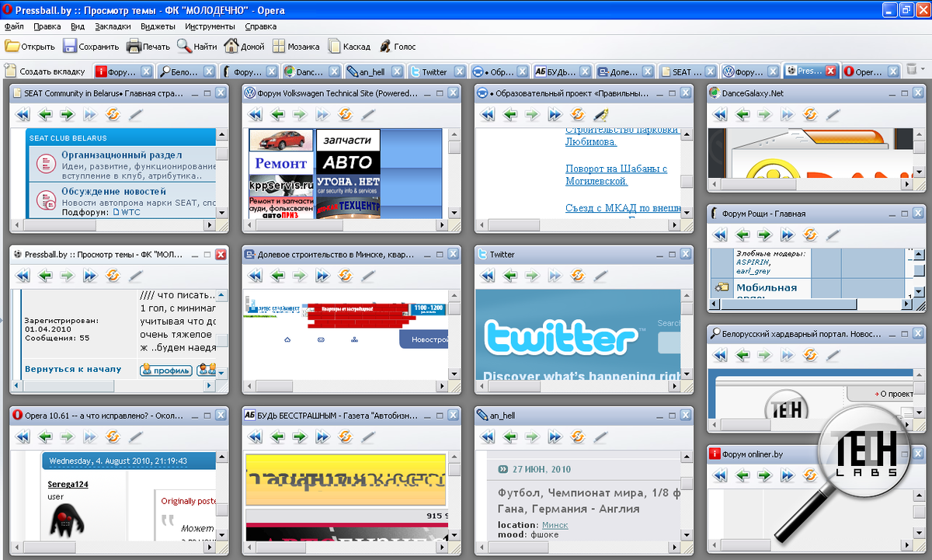Click reload icon in Opera 10.61 window
This screenshot has height=560, width=932.
pos(113,437)
